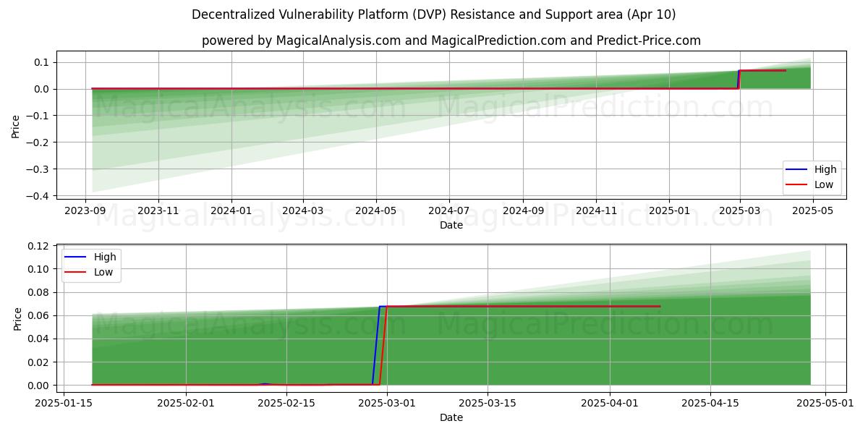Screen dimensions: 868x434
Task: Click the '2025-02-15' x-axis label in the bottom chart
Action: pyautogui.click(x=286, y=404)
